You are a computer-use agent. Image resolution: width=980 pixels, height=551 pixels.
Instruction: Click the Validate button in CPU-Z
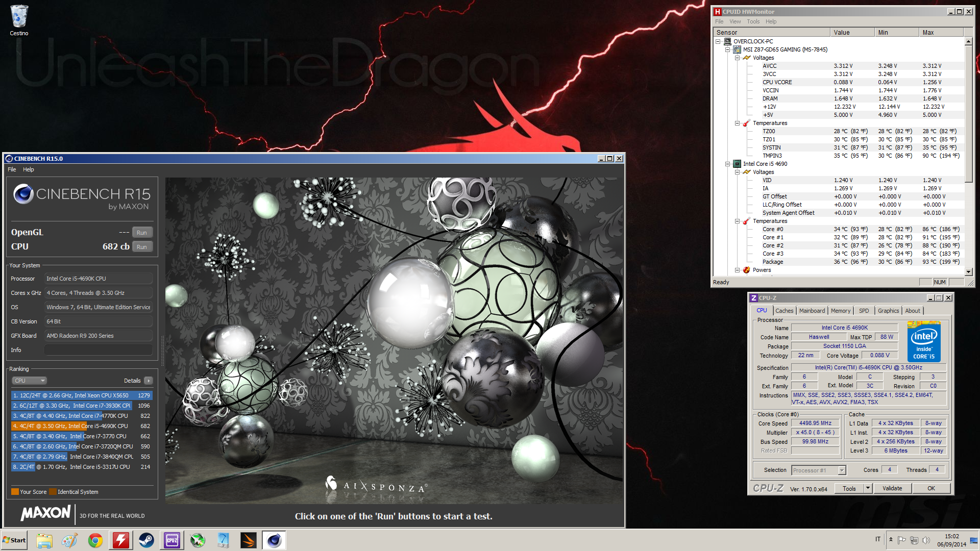tap(892, 488)
